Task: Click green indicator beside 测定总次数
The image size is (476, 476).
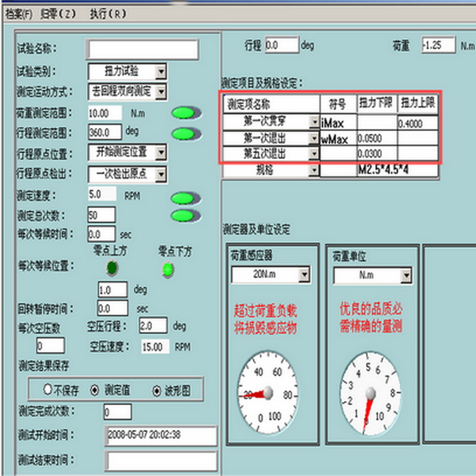Action: [x=183, y=215]
